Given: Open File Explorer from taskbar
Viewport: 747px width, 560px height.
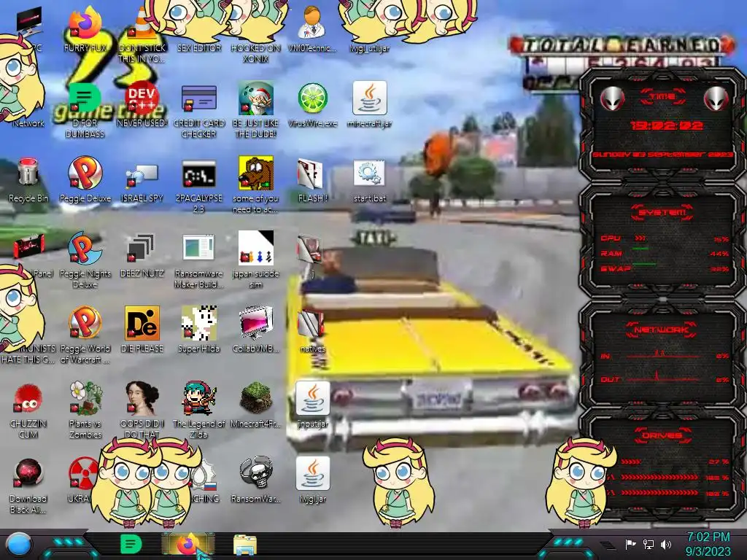Looking at the screenshot, I should click(x=245, y=545).
